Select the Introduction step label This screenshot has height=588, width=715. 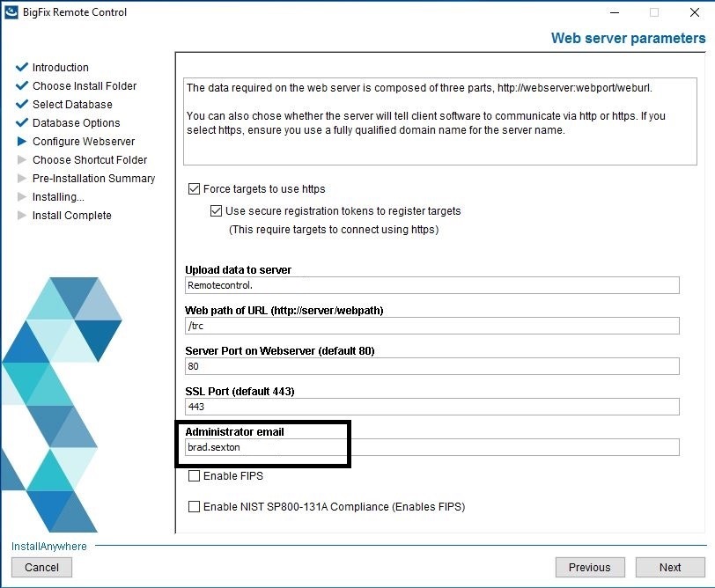[61, 68]
